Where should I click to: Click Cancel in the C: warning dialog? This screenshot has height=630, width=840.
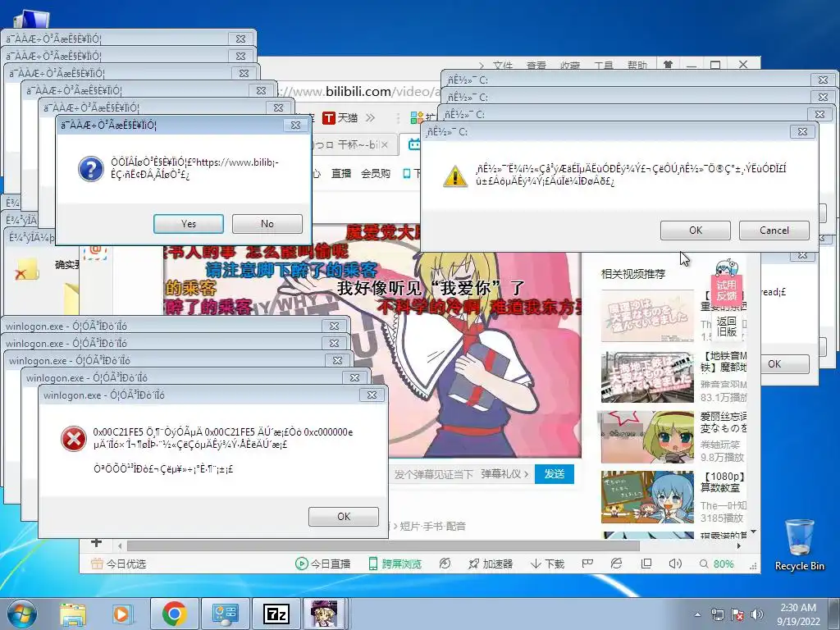coord(774,231)
